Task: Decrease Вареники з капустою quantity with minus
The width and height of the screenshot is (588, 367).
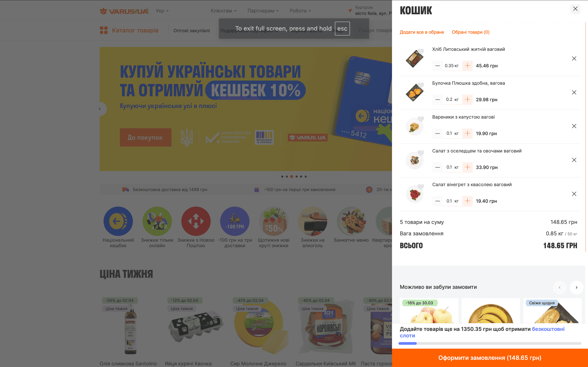Action: (x=438, y=133)
